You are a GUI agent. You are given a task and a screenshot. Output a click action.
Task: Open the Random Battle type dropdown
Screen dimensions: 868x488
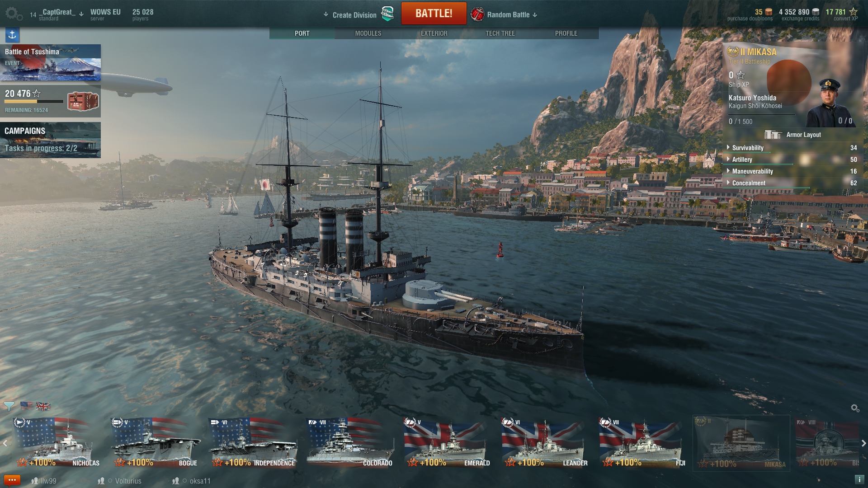point(505,14)
